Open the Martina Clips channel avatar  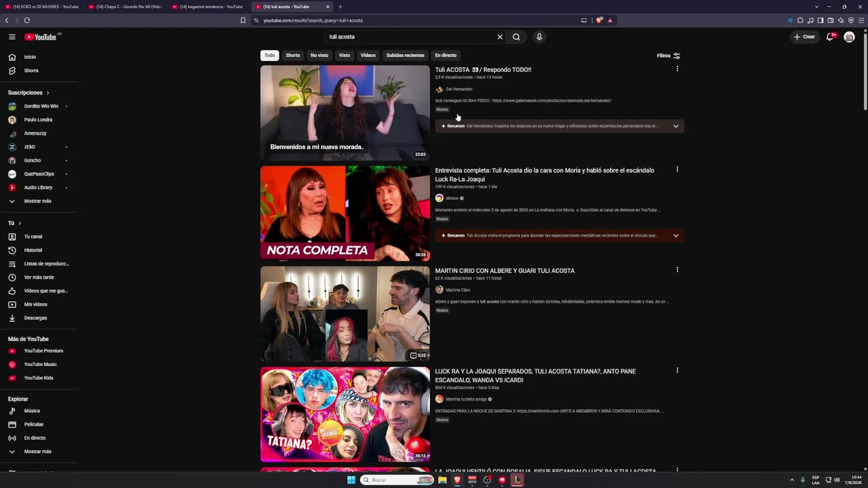click(439, 289)
